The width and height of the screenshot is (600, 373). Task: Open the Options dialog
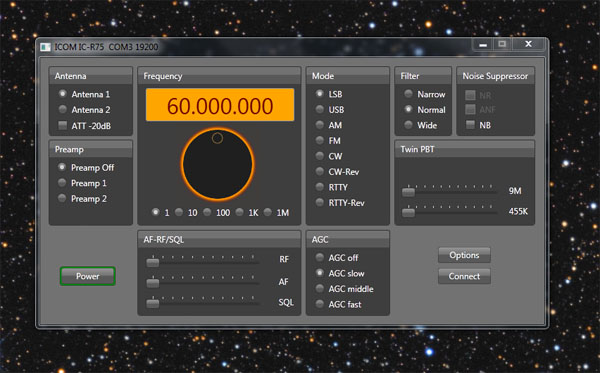point(464,255)
